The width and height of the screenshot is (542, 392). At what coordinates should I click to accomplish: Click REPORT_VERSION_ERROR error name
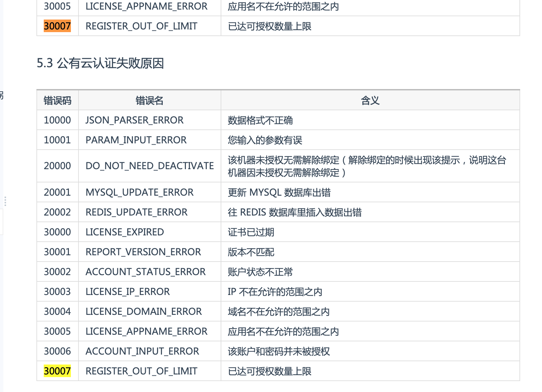tap(143, 252)
